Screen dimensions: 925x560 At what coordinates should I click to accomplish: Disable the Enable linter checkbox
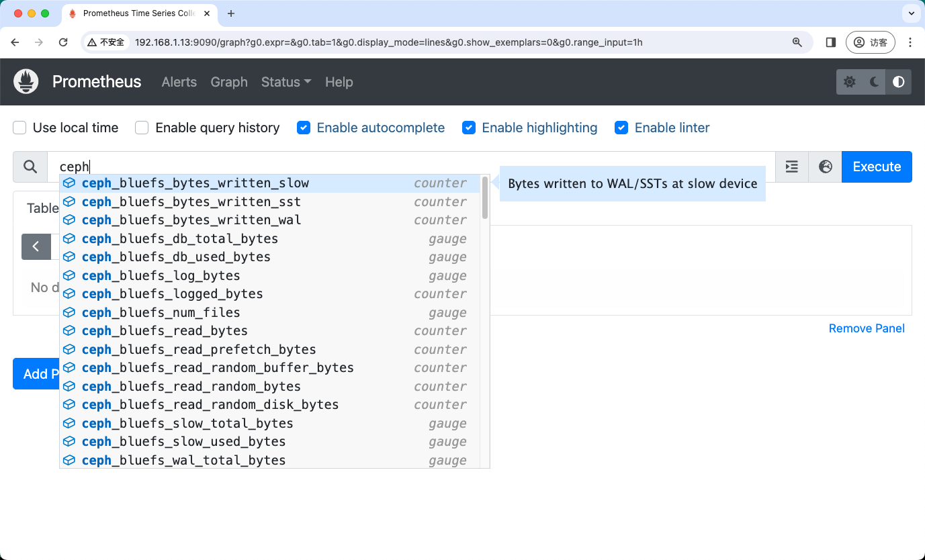click(621, 128)
